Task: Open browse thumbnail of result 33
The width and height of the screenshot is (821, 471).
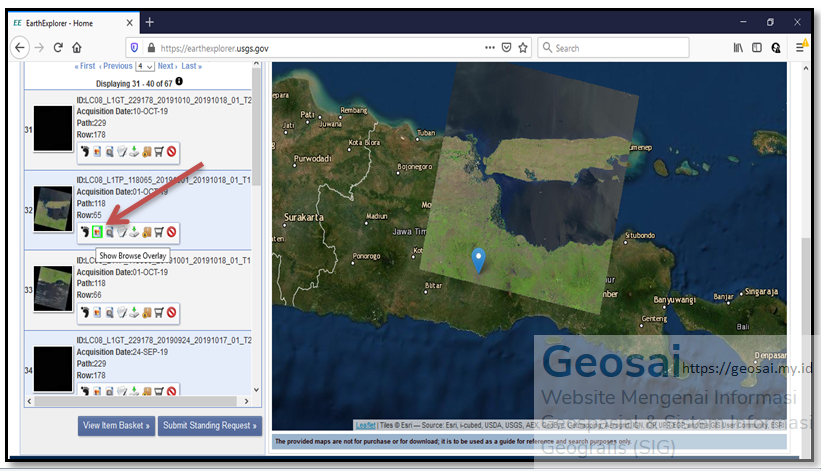Action: pyautogui.click(x=53, y=288)
